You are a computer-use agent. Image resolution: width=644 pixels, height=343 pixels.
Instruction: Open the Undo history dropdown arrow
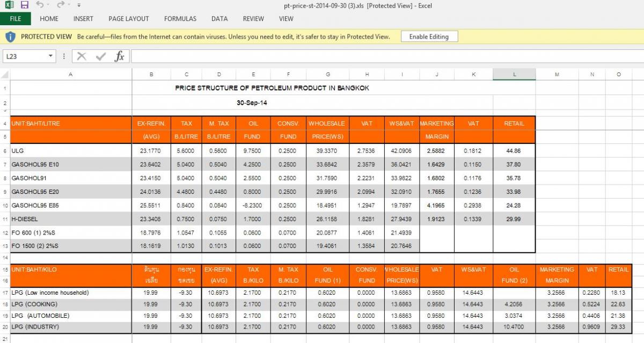(49, 5)
